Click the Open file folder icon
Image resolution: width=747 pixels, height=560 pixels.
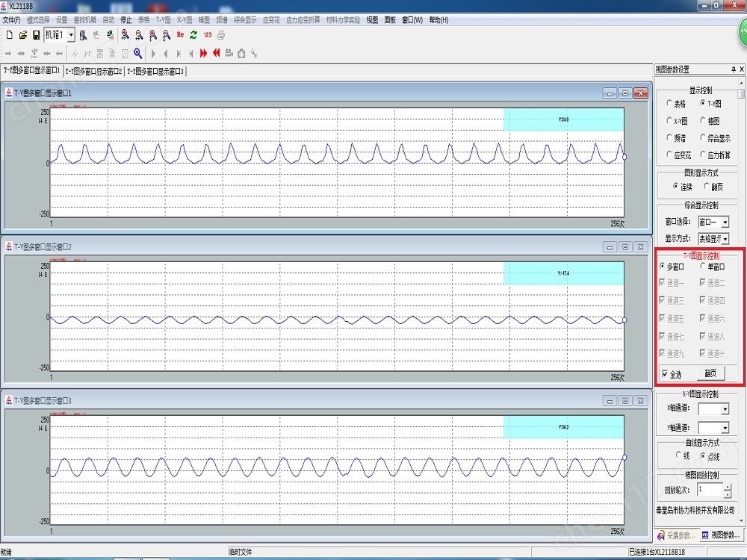pyautogui.click(x=23, y=35)
